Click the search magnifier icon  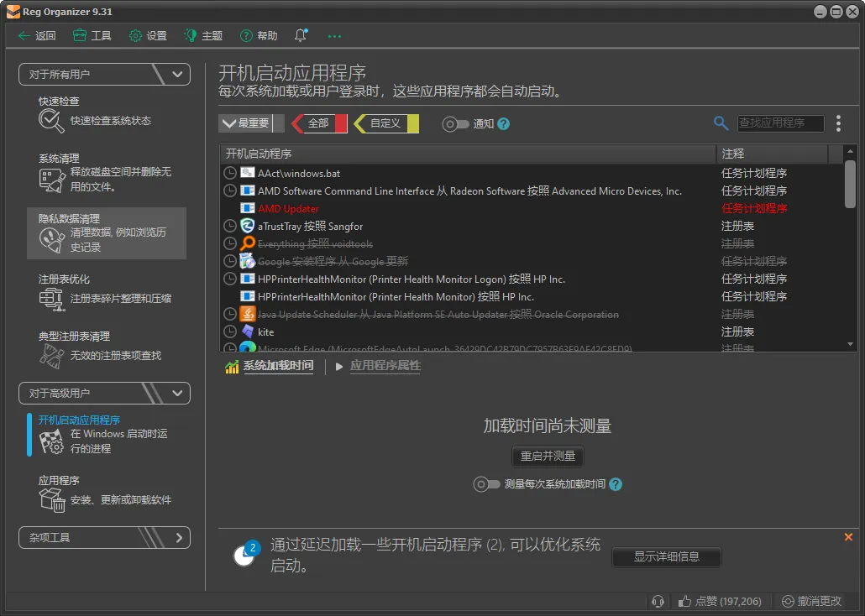(x=721, y=123)
